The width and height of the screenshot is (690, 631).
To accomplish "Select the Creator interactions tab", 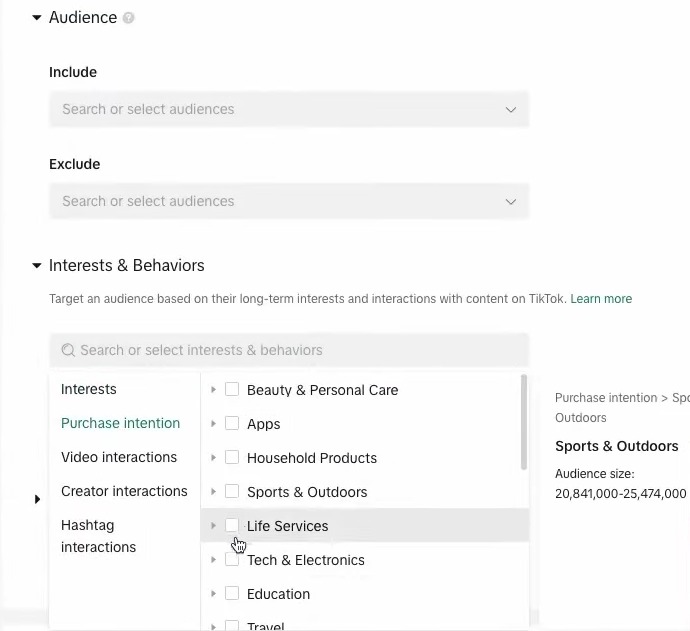I will tap(124, 491).
